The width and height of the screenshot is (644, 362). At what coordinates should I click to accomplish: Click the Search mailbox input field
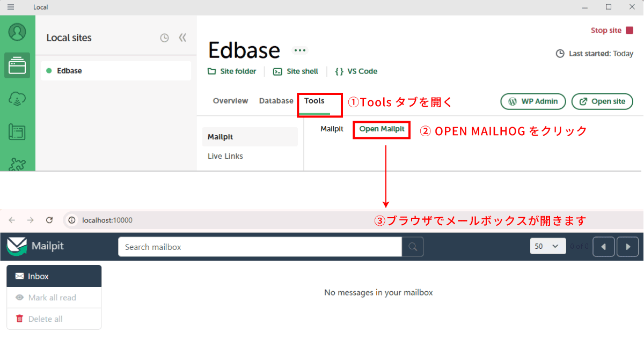click(260, 247)
